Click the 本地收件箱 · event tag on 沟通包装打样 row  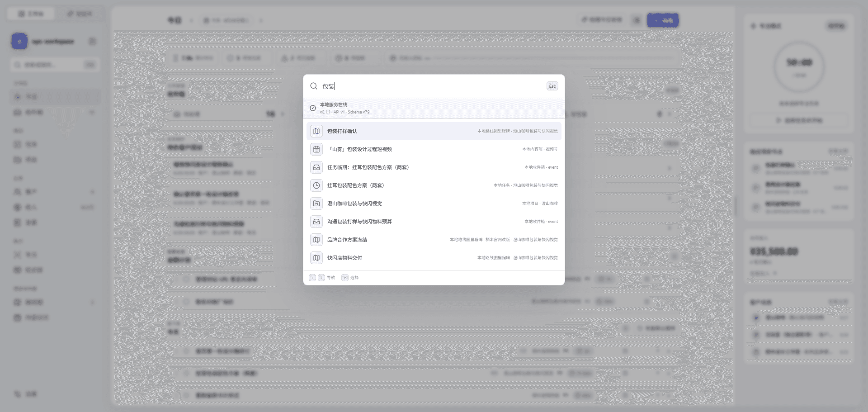(541, 222)
